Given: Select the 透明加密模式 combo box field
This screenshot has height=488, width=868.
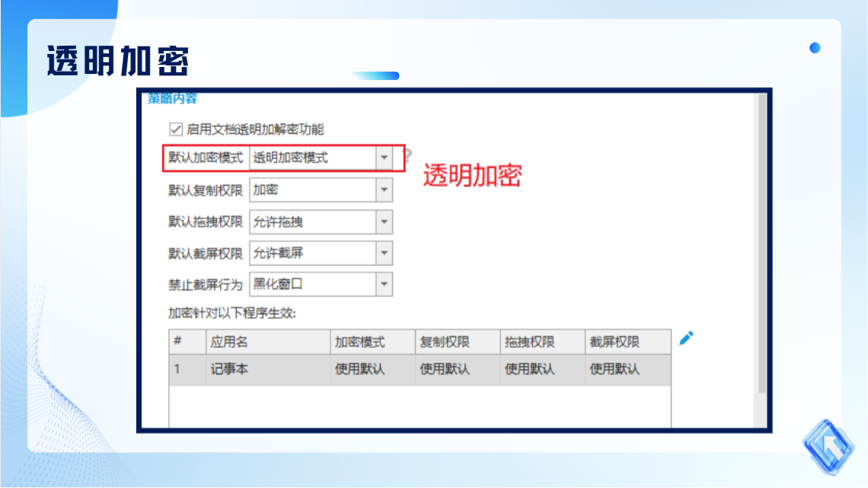Looking at the screenshot, I should [x=321, y=158].
